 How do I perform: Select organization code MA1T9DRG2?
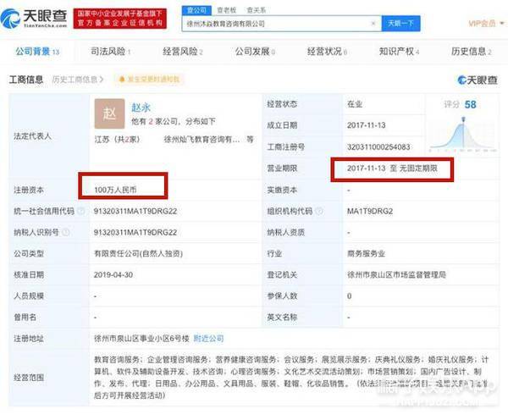tap(370, 212)
